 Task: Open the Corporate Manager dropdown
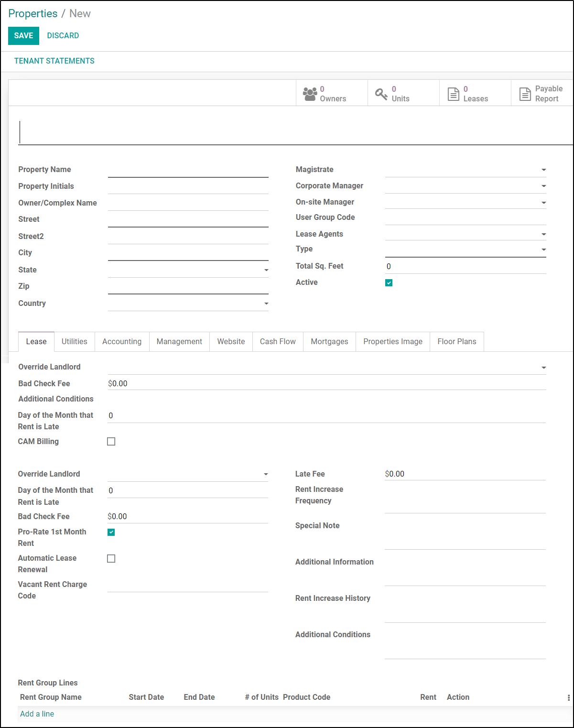coord(543,186)
